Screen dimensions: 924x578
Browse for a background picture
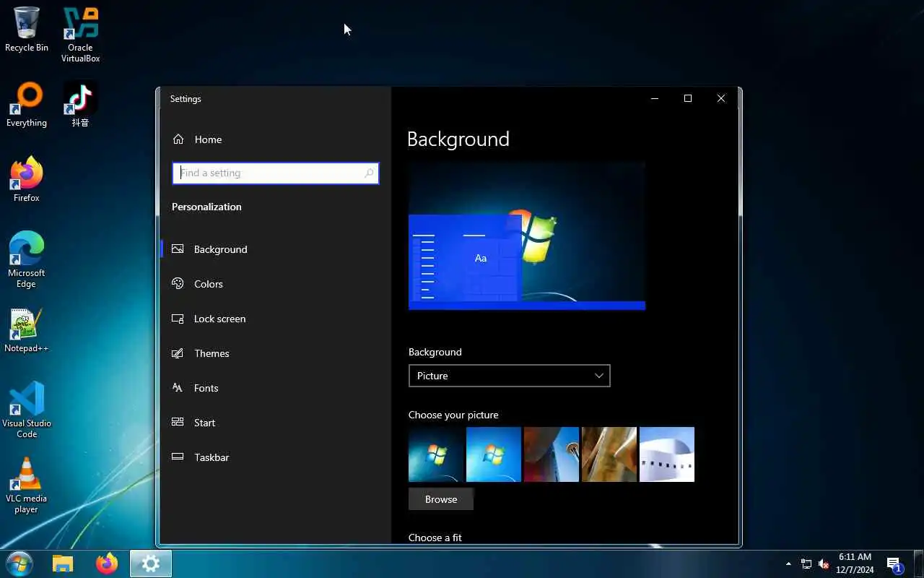[441, 499]
